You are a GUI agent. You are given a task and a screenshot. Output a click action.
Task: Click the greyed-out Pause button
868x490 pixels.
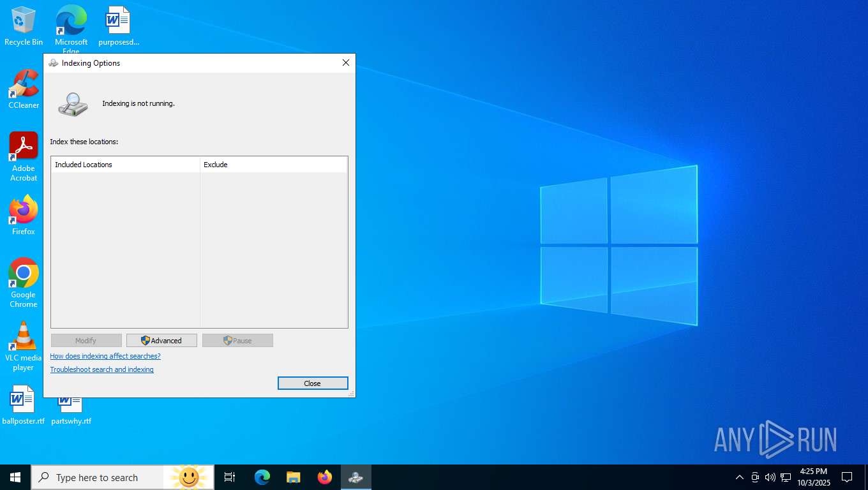click(x=237, y=341)
